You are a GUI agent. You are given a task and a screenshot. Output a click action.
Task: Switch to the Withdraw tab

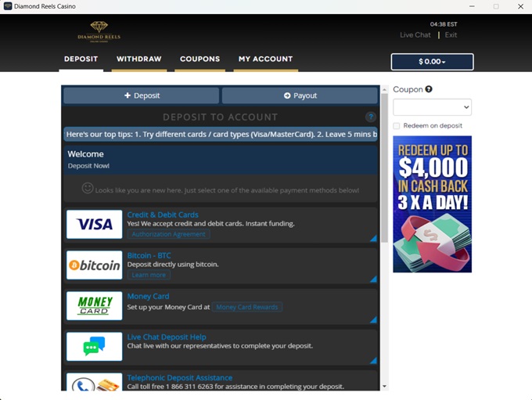(x=138, y=59)
